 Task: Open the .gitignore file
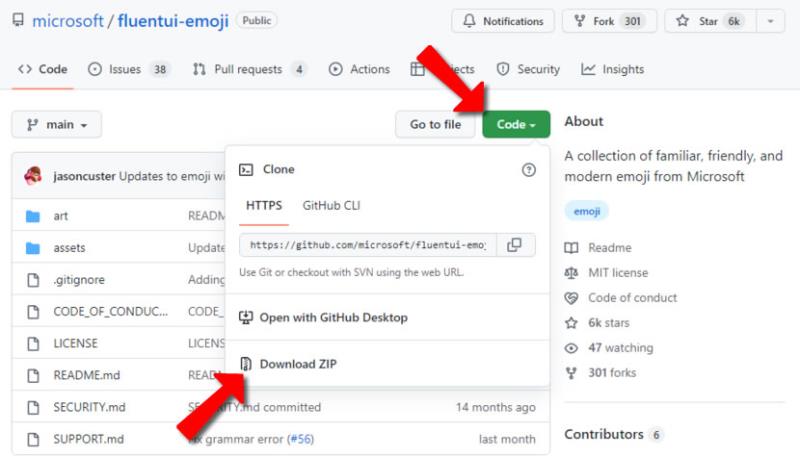(79, 280)
